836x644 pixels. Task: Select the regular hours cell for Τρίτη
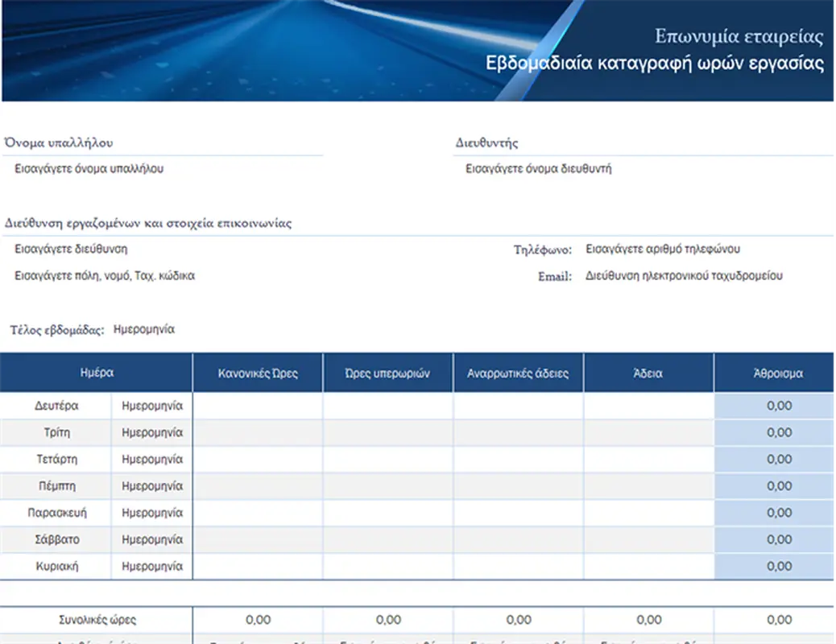[x=258, y=432]
